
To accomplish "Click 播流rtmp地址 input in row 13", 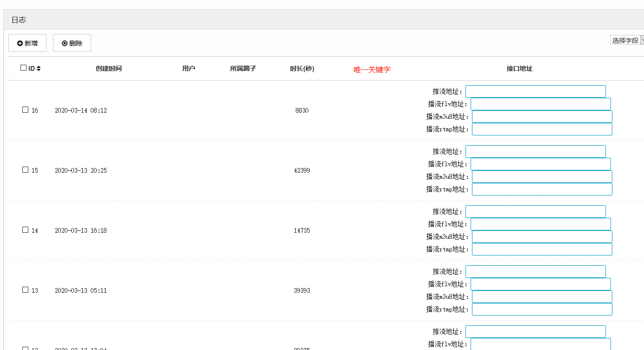I will [x=542, y=310].
